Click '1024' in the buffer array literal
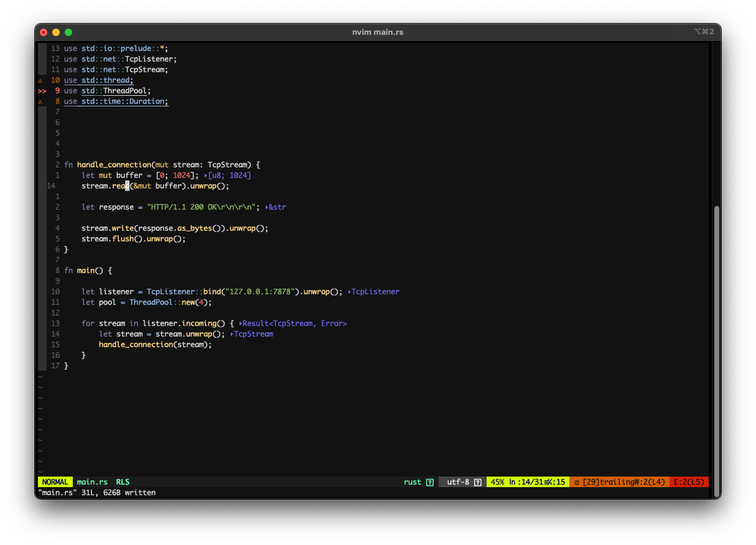The height and width of the screenshot is (545, 756). [182, 175]
